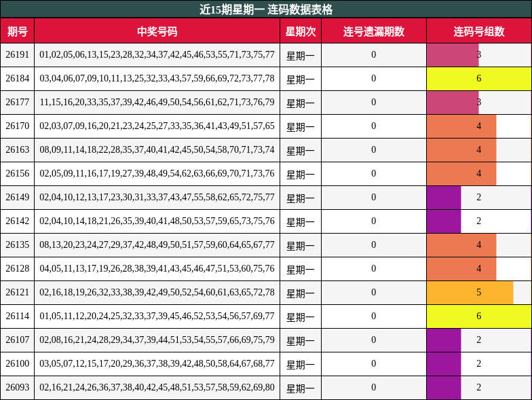532x400 pixels.
Task: Click missed-period value 0 in row 26100
Action: (373, 364)
